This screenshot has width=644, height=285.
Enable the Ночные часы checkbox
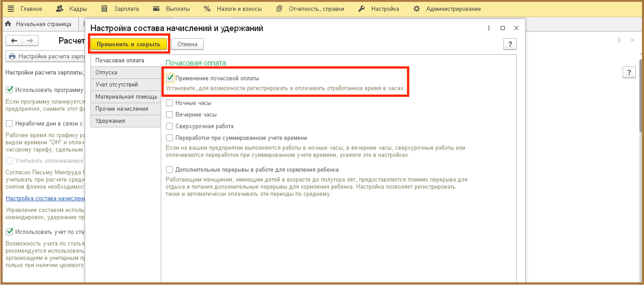[170, 103]
